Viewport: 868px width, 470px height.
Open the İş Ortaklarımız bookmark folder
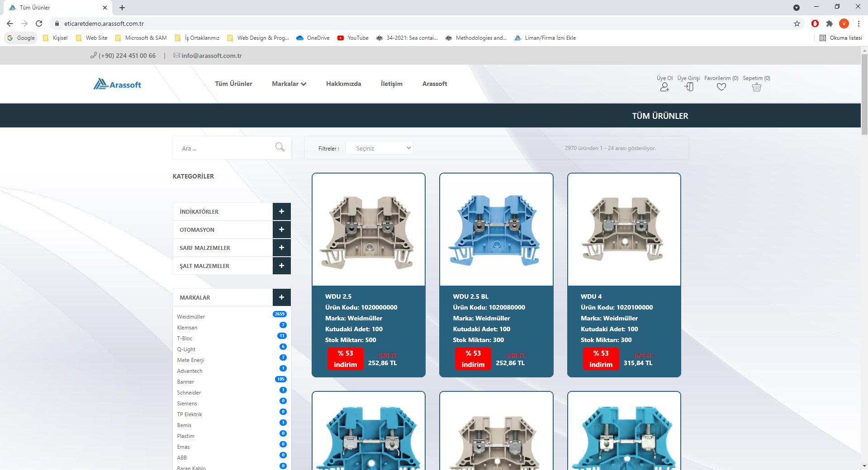(197, 38)
